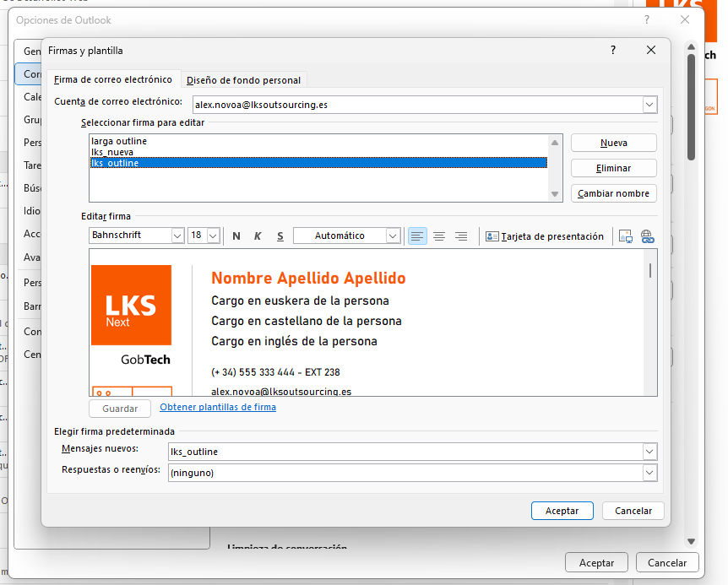Expand Respuestas o reenvíos dropdown
Image resolution: width=728 pixels, height=585 pixels.
[649, 473]
